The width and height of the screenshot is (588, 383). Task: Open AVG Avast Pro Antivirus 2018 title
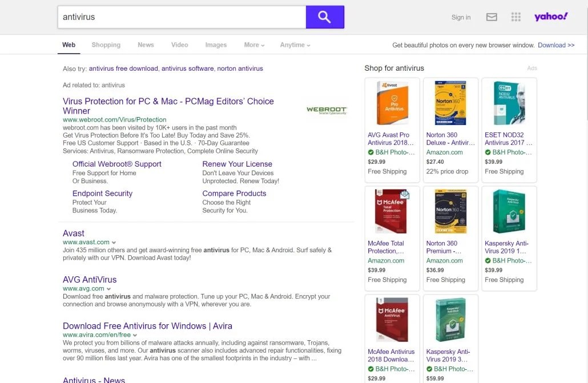[x=390, y=139]
